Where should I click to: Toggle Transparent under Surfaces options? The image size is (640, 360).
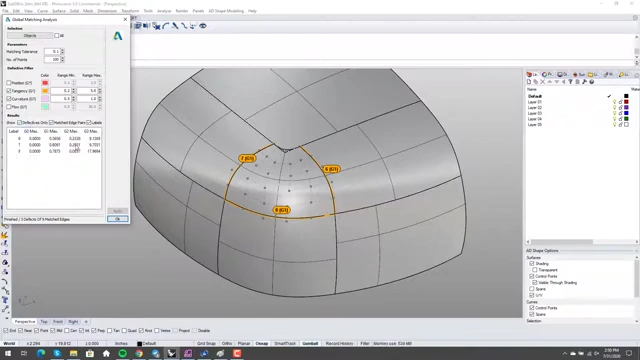[535, 270]
